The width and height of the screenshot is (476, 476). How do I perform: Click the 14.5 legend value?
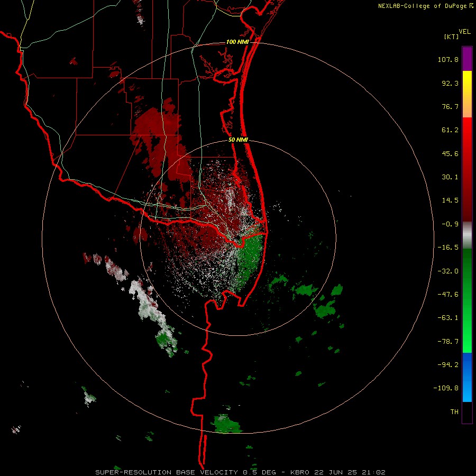[450, 200]
